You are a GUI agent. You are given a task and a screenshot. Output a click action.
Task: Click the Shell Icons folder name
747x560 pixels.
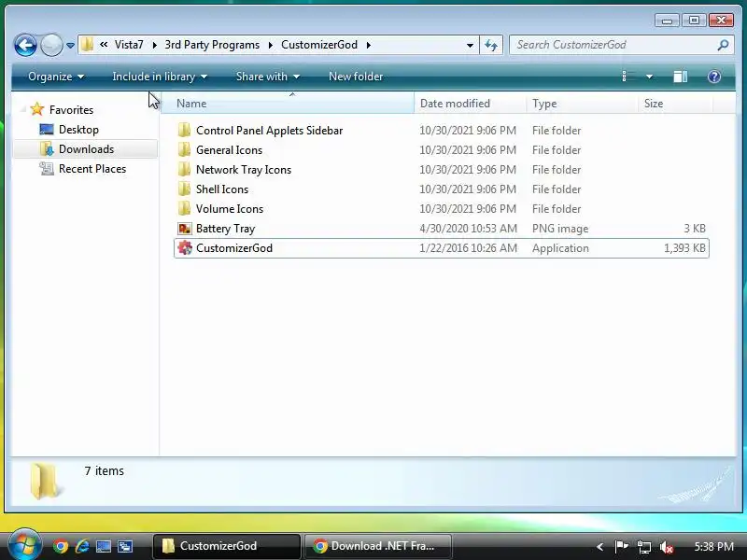pos(222,189)
